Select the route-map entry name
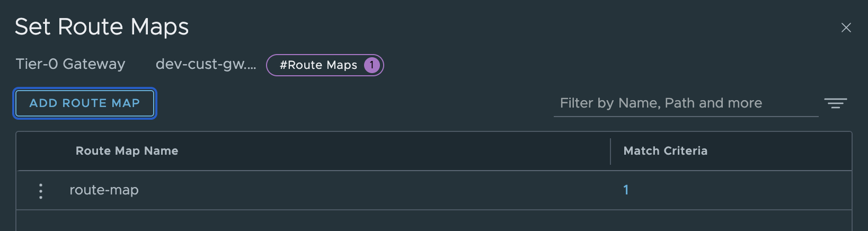The image size is (868, 231). click(x=104, y=190)
